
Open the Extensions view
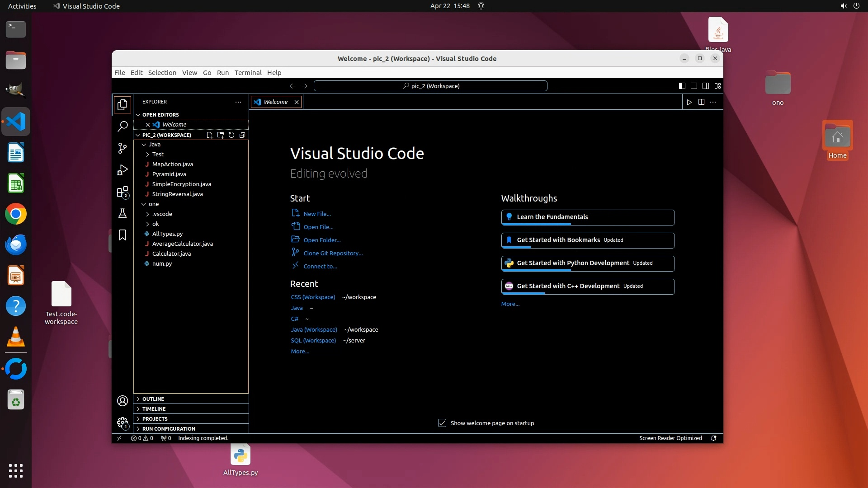point(123,192)
